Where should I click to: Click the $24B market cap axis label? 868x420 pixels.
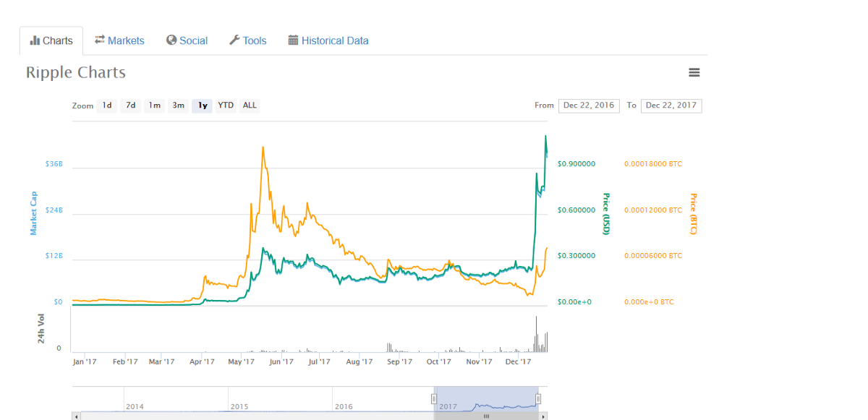54,210
